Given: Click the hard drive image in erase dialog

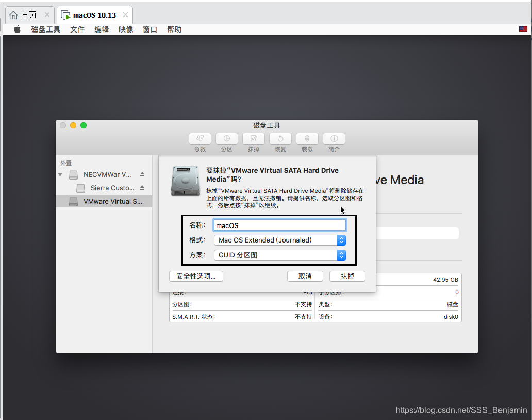Looking at the screenshot, I should 186,181.
